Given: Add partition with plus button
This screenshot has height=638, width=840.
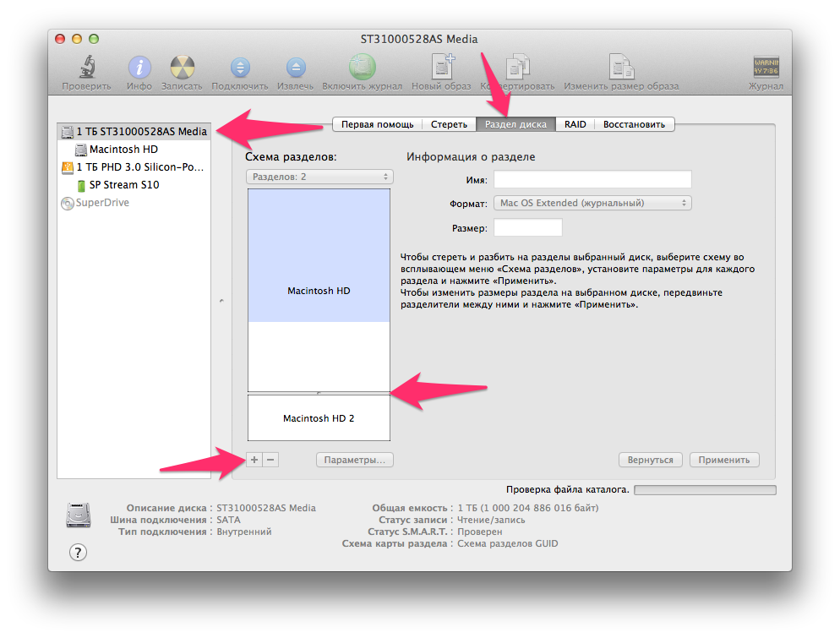Looking at the screenshot, I should pyautogui.click(x=254, y=460).
